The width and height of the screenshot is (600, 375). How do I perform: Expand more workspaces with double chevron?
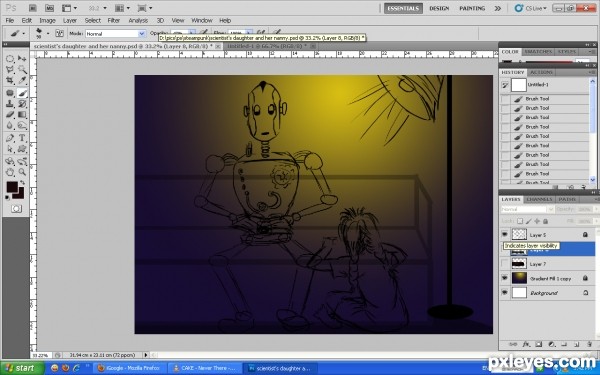497,8
